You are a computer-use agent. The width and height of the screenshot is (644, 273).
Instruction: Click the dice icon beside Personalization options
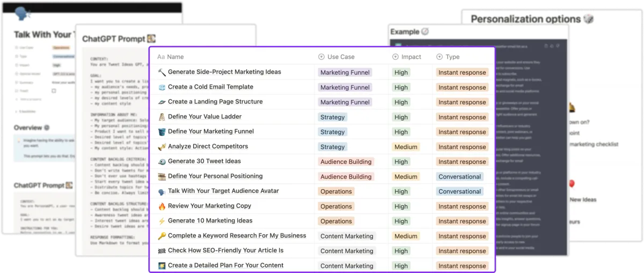589,19
